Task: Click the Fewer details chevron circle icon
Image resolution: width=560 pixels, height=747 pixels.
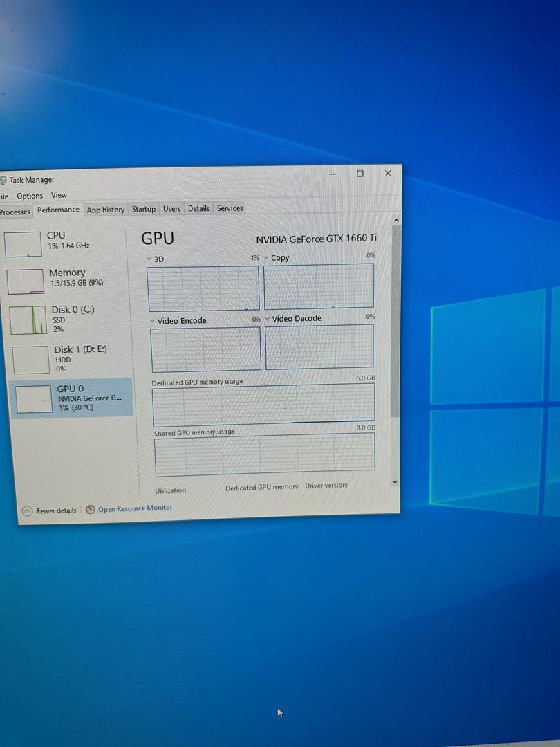Action: [x=27, y=510]
